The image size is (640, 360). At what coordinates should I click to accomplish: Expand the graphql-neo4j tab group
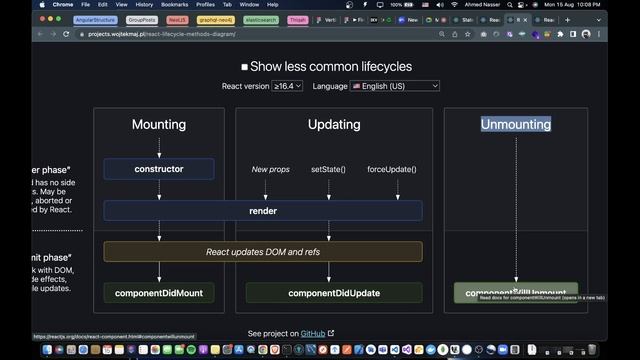(216, 20)
